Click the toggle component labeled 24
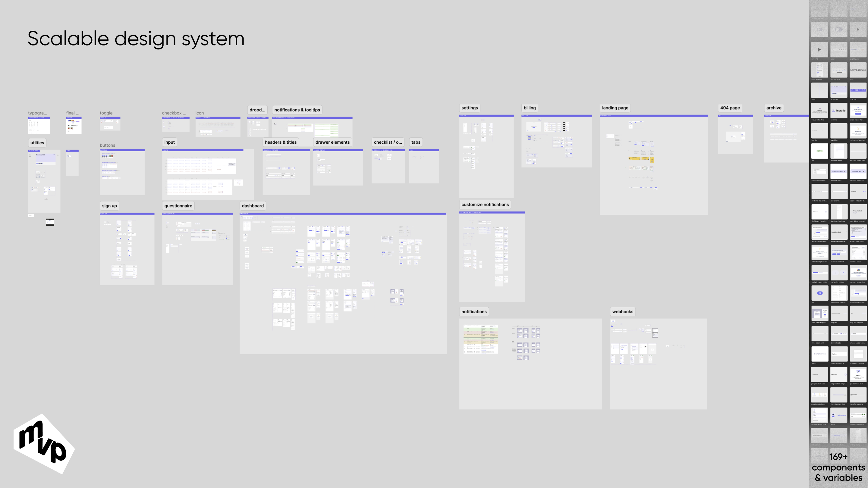 click(819, 30)
